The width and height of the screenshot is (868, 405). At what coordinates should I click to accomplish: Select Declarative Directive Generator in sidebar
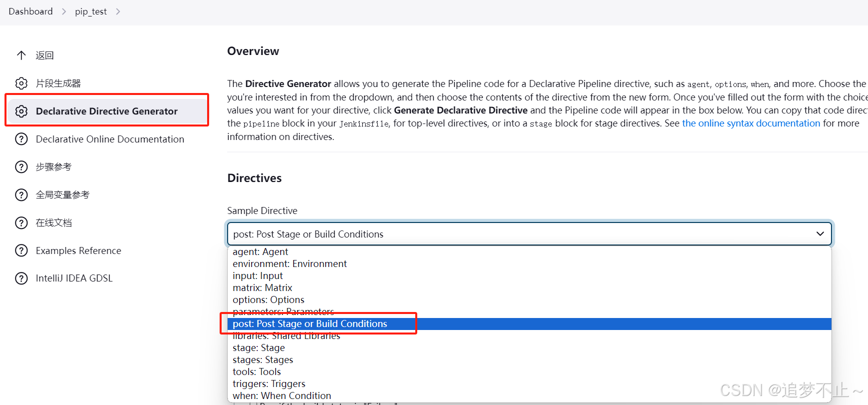tap(107, 111)
